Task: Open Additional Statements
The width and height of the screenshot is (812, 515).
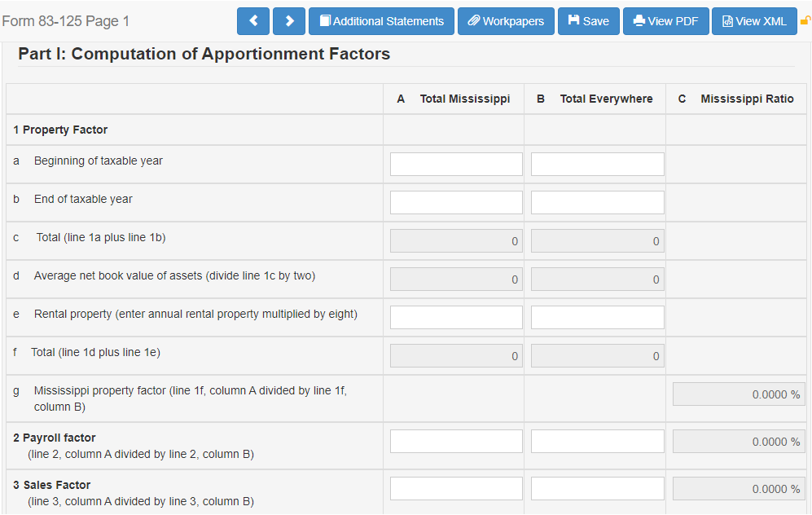Action: click(381, 21)
